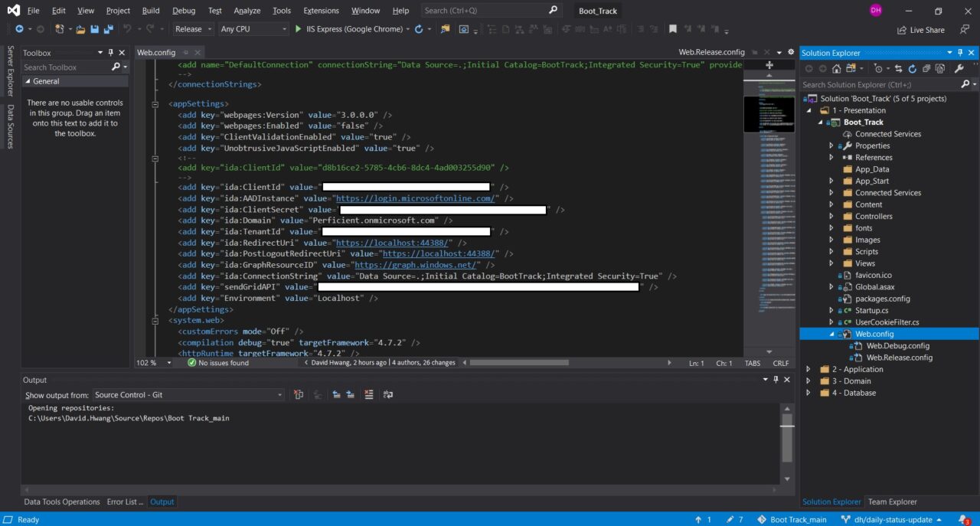Open the solution configuration dropdown showing Release
This screenshot has width=980, height=526.
coord(192,28)
